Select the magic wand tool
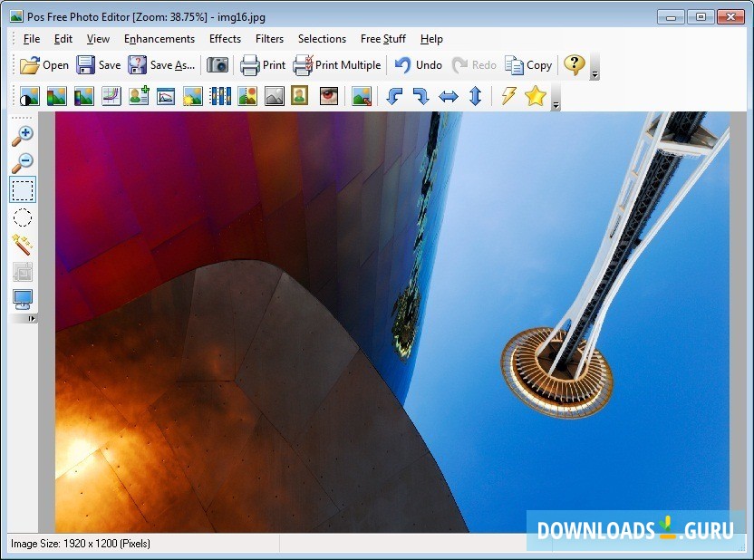This screenshot has height=560, width=754. pos(23,244)
